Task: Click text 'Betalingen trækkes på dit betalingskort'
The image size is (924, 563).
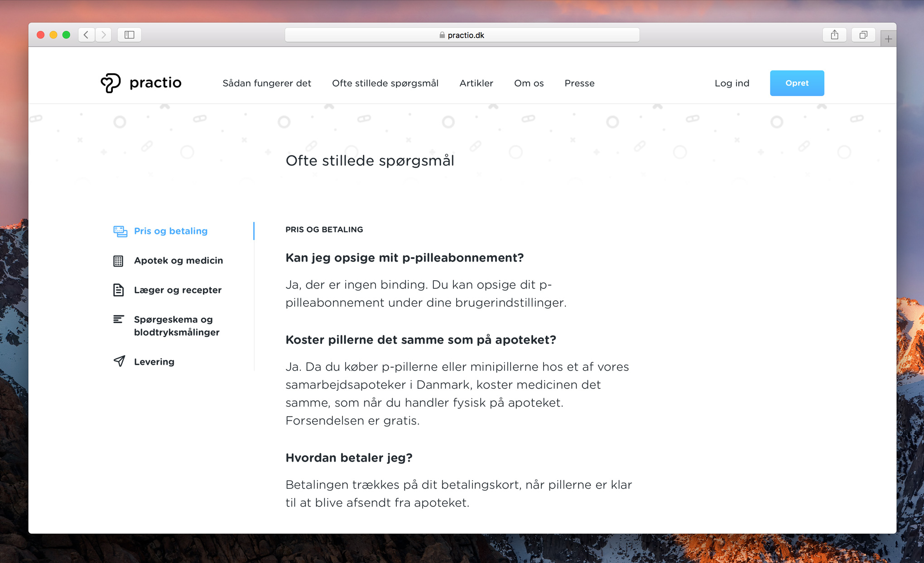Action: (x=403, y=485)
